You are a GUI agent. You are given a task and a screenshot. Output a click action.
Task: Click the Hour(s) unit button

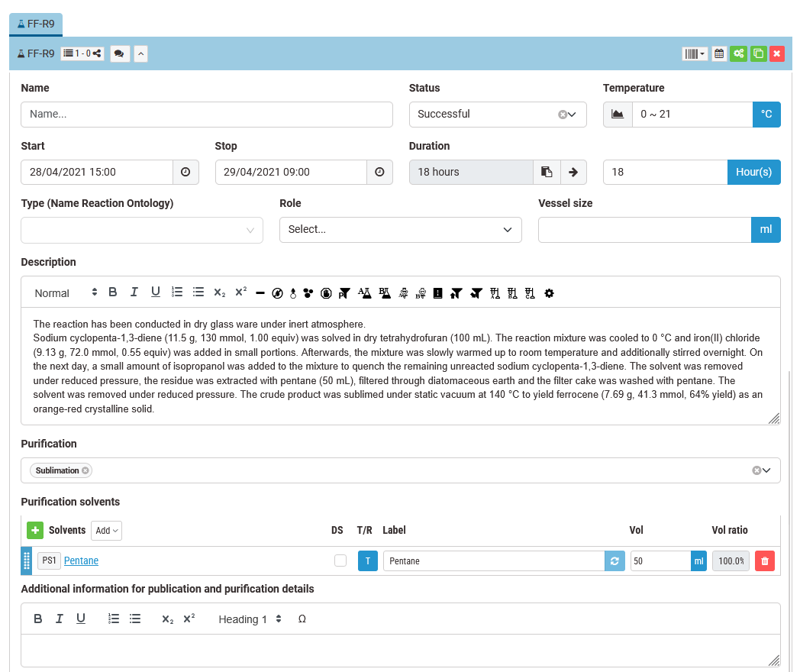click(x=753, y=172)
